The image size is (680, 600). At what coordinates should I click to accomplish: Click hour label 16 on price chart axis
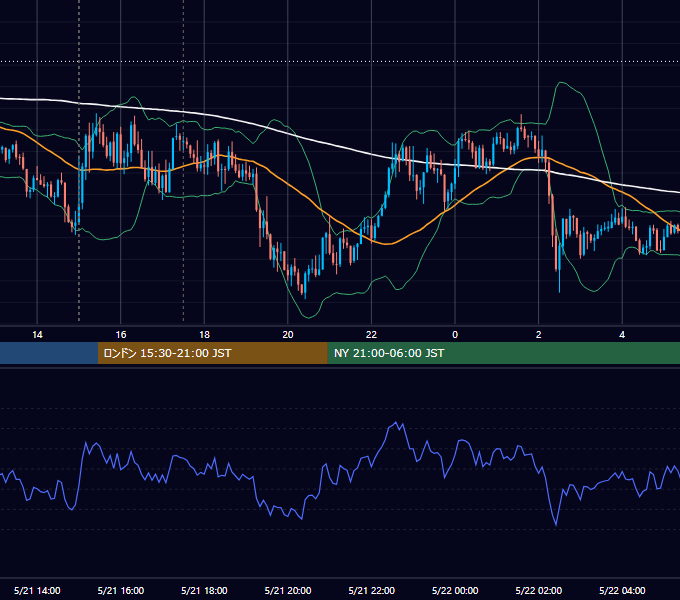click(x=121, y=335)
